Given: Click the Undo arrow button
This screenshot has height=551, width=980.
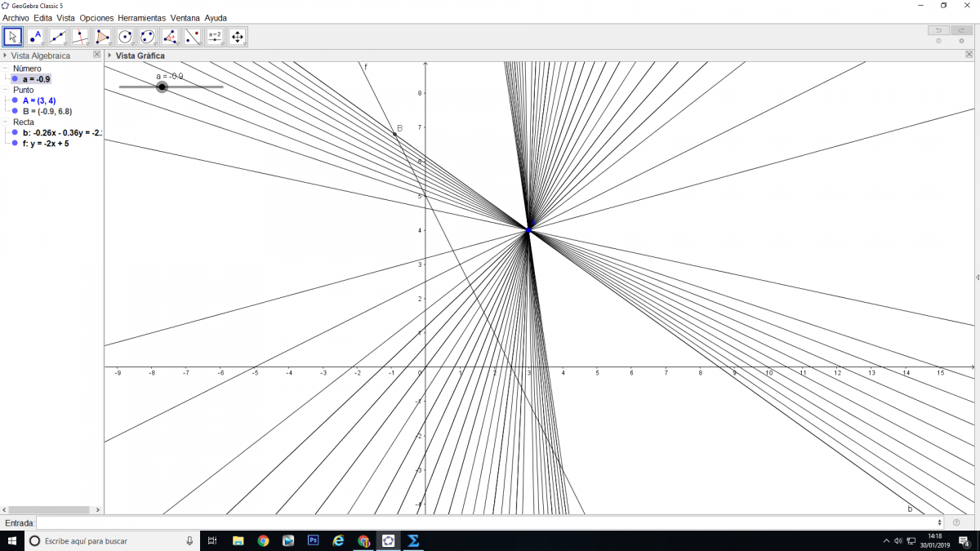Looking at the screenshot, I should (938, 30).
